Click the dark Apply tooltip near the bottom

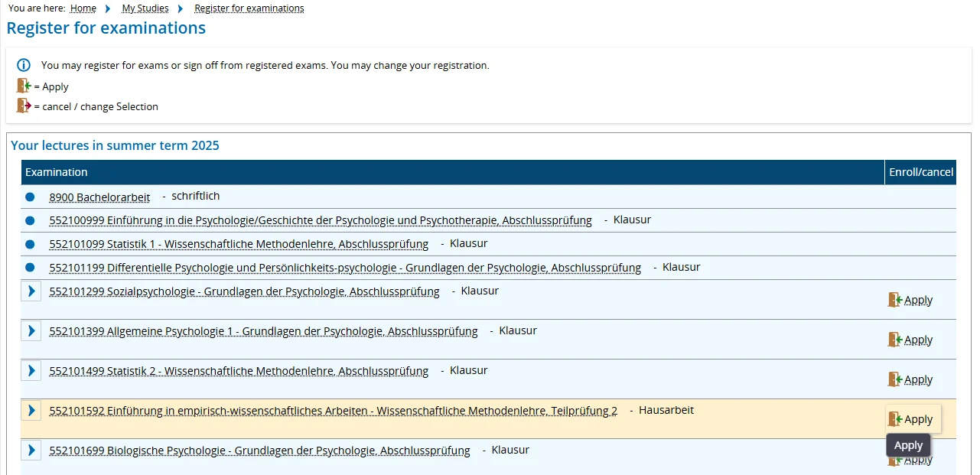click(x=908, y=445)
